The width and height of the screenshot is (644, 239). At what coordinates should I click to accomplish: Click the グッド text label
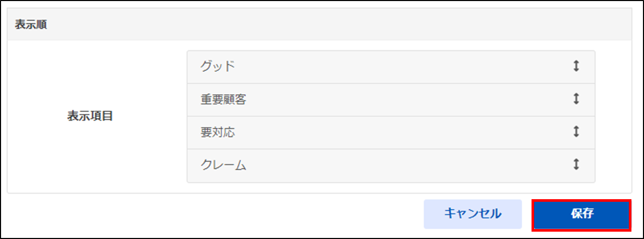pyautogui.click(x=218, y=67)
